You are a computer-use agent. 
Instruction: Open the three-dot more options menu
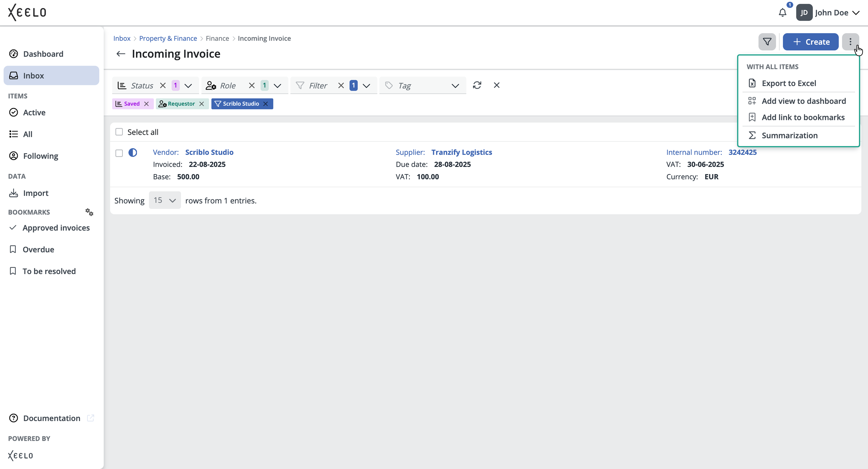851,42
